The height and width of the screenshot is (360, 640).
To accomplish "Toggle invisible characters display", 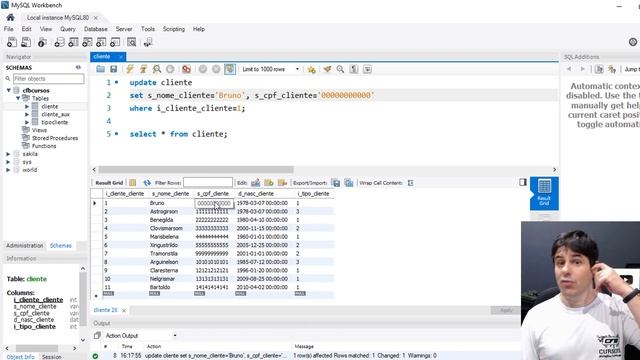I will pos(354,69).
